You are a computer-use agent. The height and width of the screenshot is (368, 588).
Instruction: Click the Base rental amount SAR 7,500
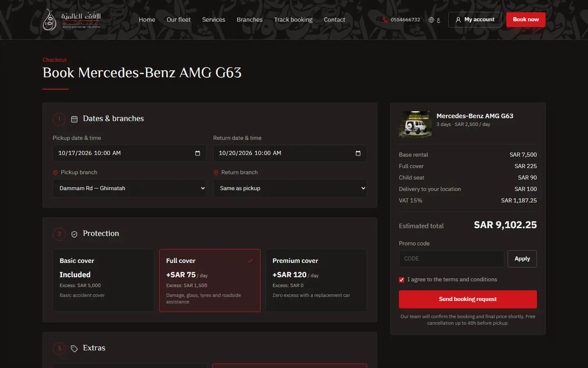(523, 155)
